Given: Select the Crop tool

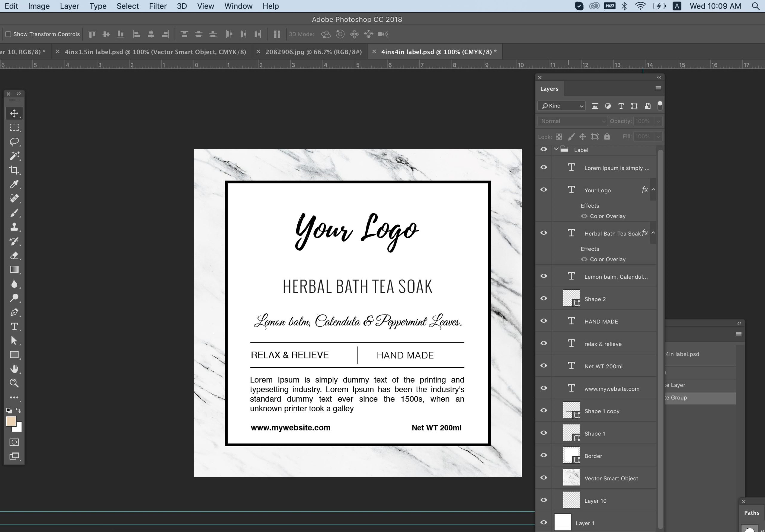Looking at the screenshot, I should click(x=14, y=170).
